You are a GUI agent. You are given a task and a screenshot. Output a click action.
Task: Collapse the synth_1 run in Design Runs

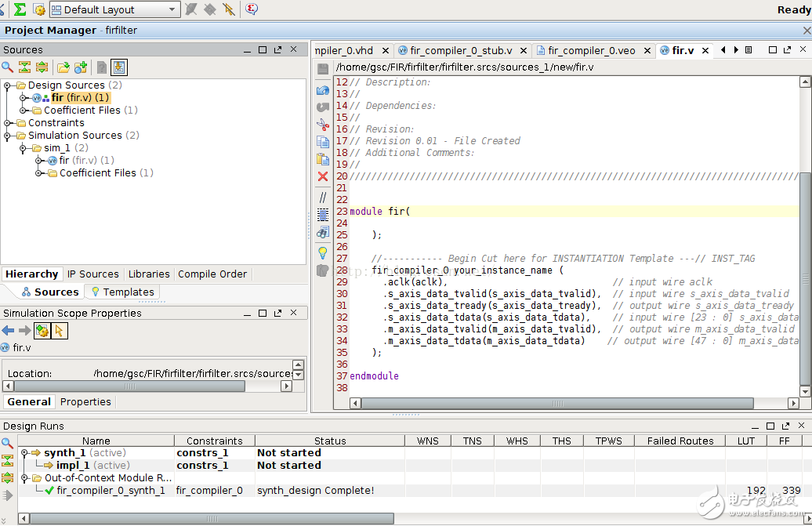(24, 453)
